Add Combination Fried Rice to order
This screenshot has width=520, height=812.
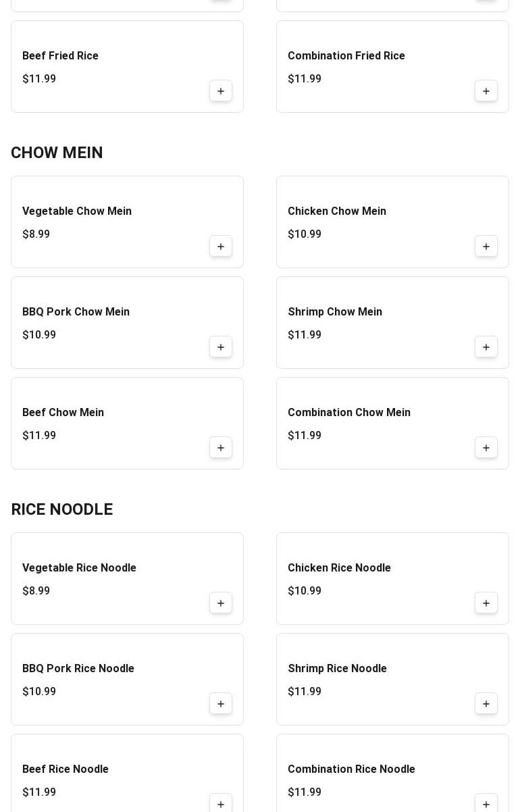[486, 91]
